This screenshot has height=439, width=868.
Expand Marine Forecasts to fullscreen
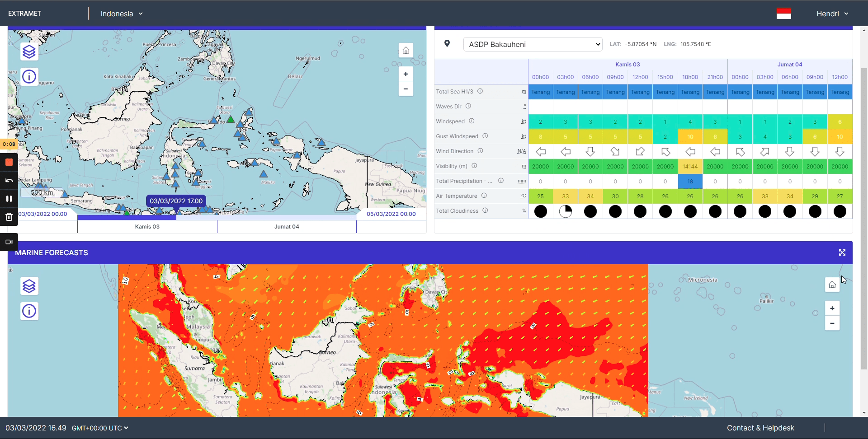tap(842, 252)
